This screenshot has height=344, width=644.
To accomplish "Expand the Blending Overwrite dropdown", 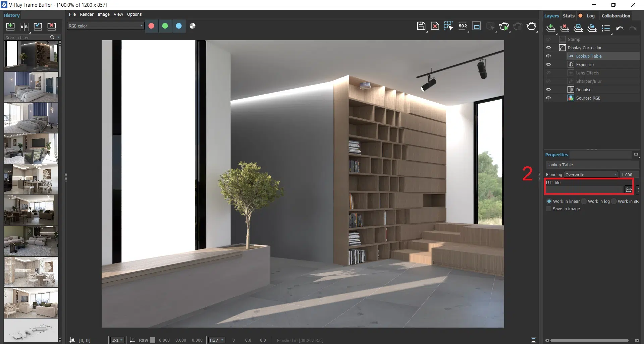I will tap(591, 175).
